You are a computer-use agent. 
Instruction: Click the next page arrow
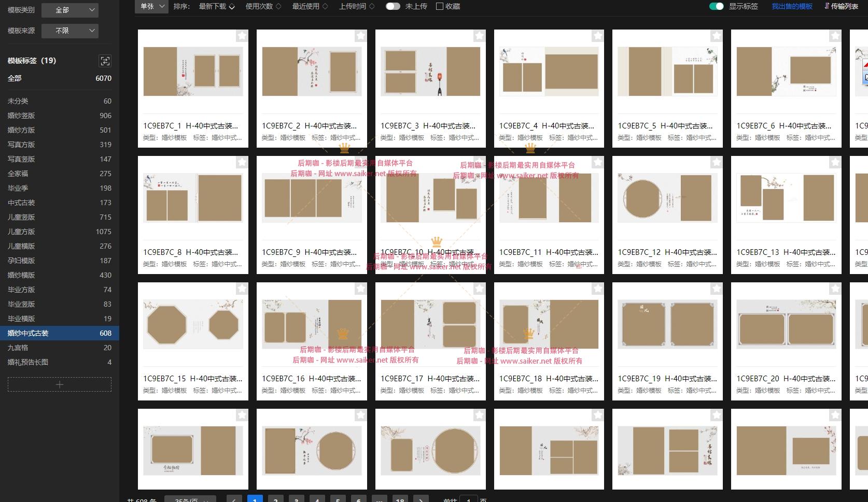click(421, 499)
